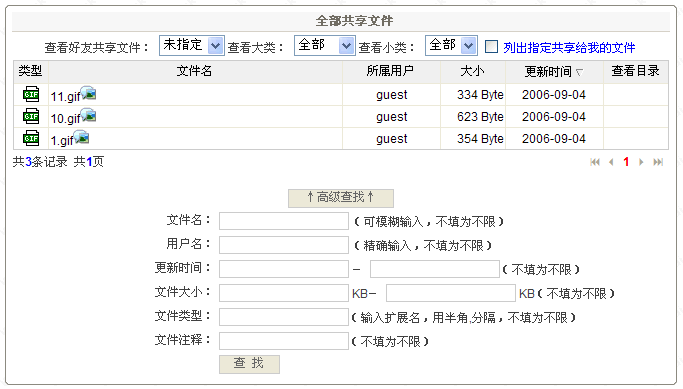Screen dimensions: 683x389
Task: Sort by the 类型 column header
Action: point(30,71)
